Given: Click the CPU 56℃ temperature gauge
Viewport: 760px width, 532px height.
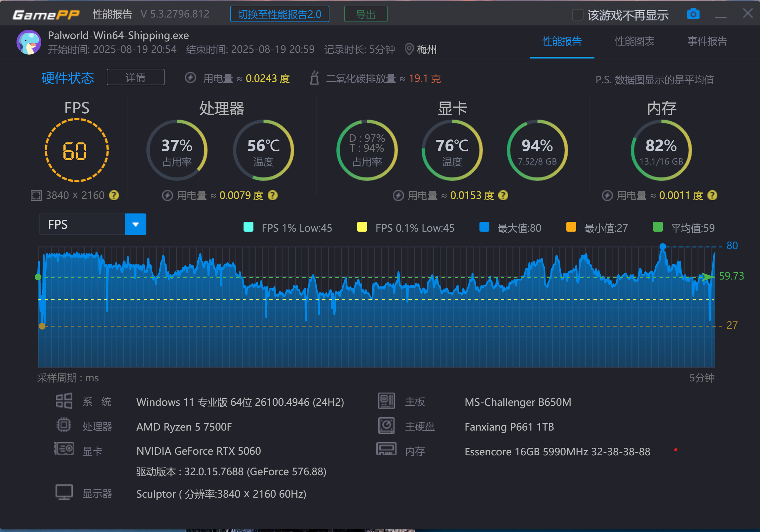Looking at the screenshot, I should (x=263, y=150).
